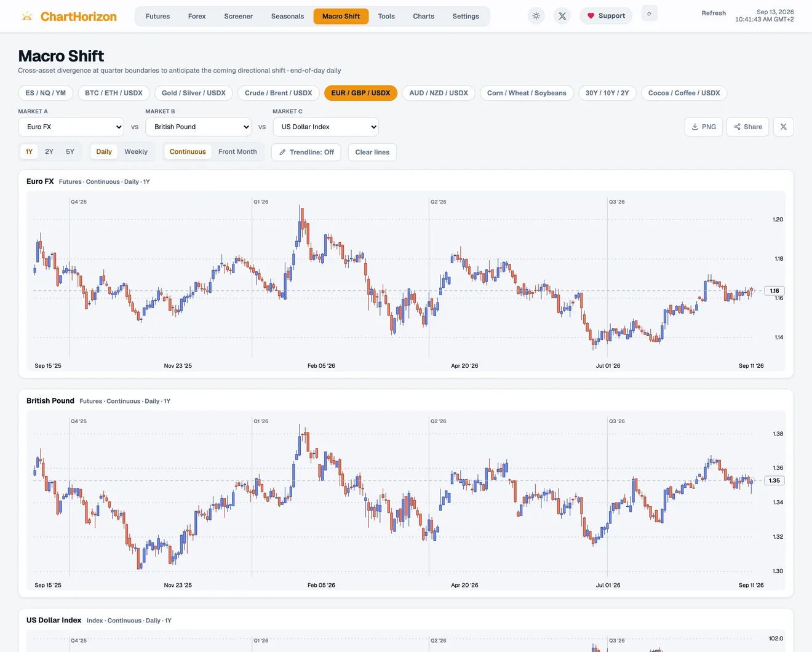Select the 30Y / 10Y / 2Y preset
This screenshot has width=812, height=652.
(x=607, y=93)
